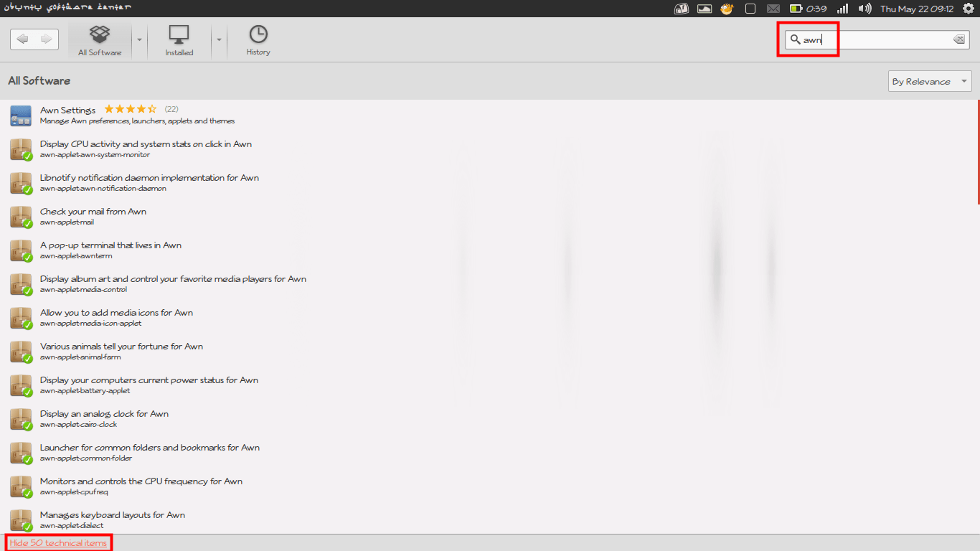
Task: Clear the search text with the clear icon
Action: (959, 40)
